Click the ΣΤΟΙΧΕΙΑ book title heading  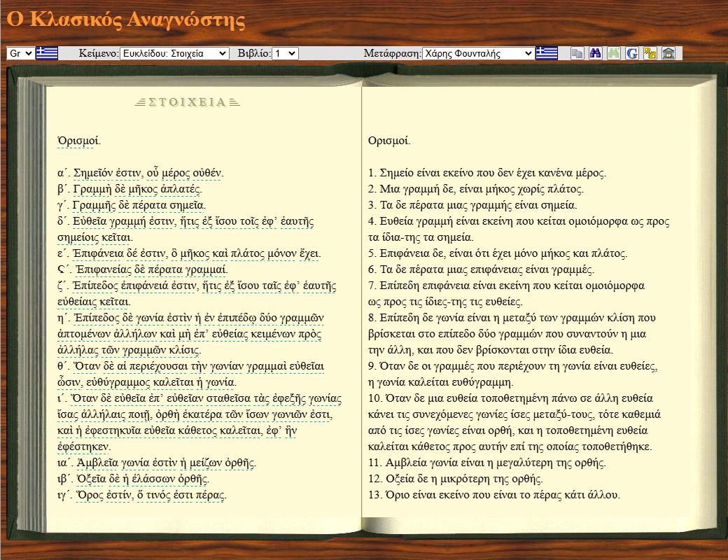[x=187, y=102]
